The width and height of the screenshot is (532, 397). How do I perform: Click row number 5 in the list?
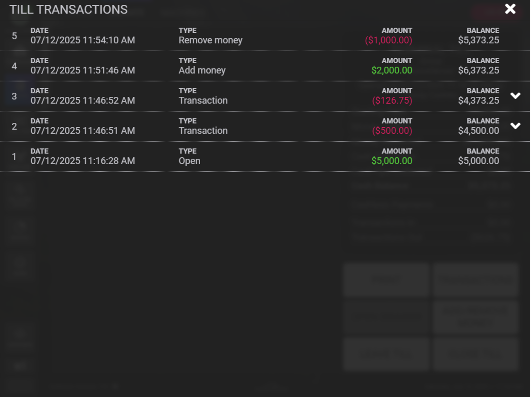(x=14, y=36)
